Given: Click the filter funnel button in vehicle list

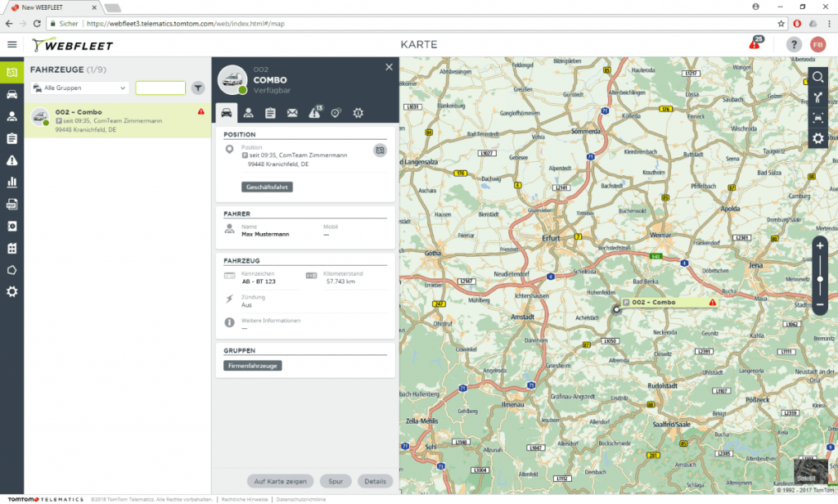Looking at the screenshot, I should [198, 88].
